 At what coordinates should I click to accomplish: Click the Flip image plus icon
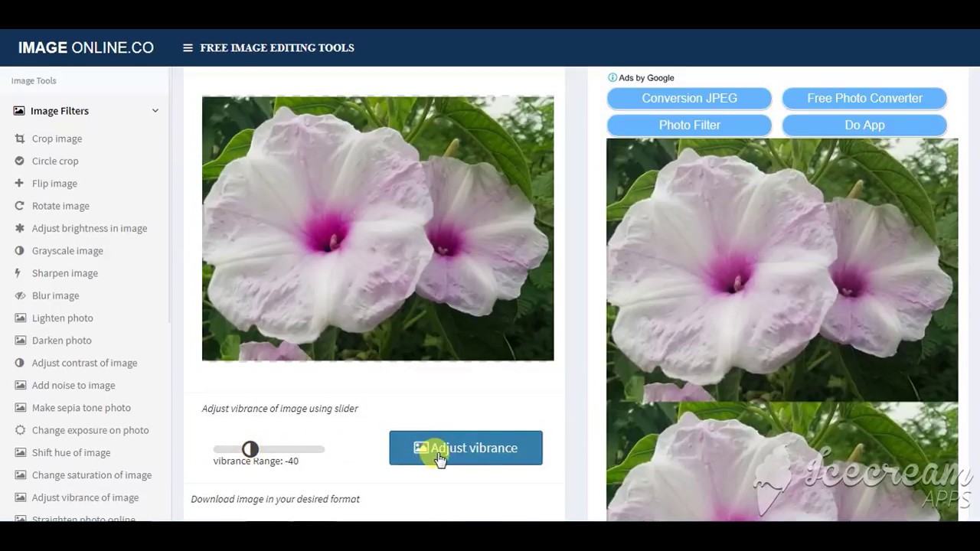19,183
